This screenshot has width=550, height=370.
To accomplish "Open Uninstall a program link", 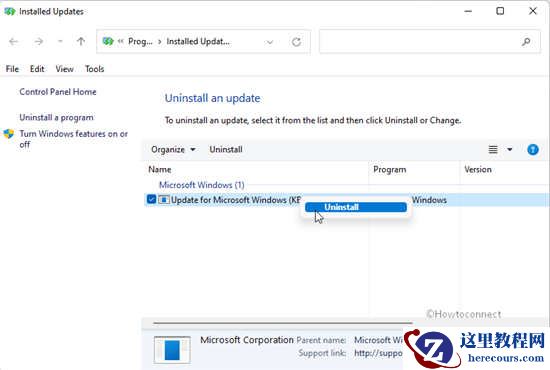I will click(x=56, y=117).
